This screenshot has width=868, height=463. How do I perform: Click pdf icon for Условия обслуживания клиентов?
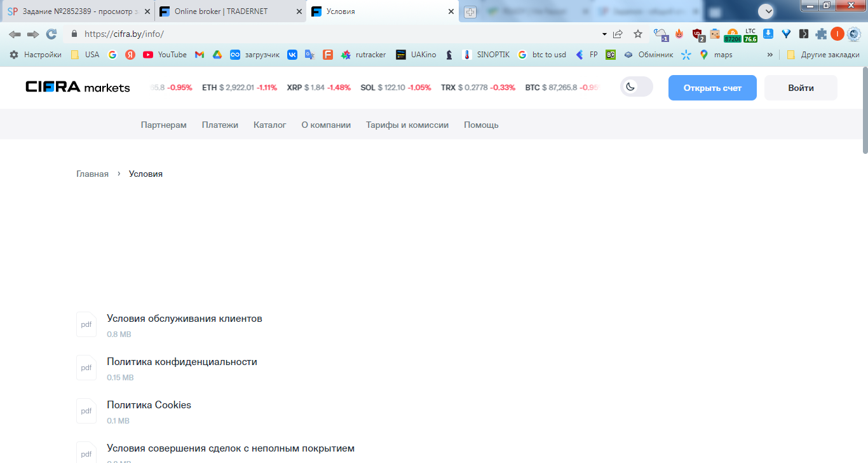point(86,324)
